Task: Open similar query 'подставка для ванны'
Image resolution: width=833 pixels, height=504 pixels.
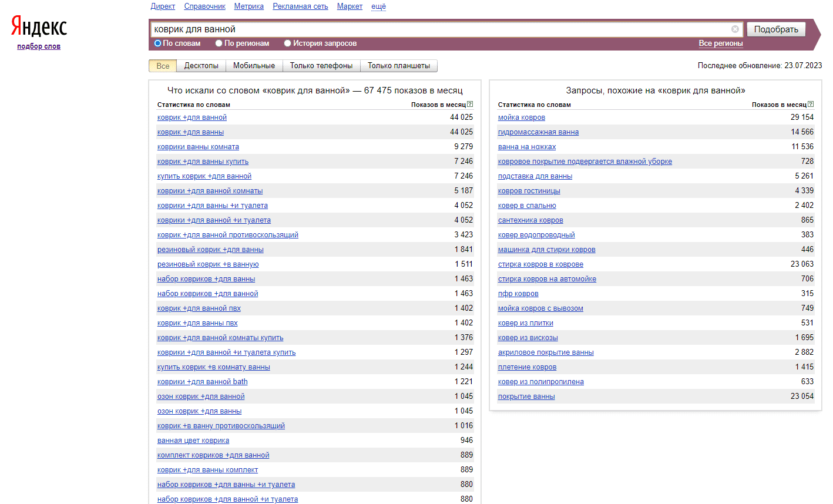Action: [x=535, y=176]
